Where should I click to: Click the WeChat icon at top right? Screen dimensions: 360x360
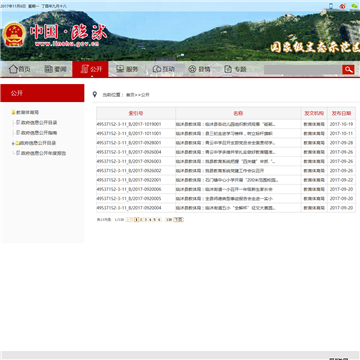(354, 6)
